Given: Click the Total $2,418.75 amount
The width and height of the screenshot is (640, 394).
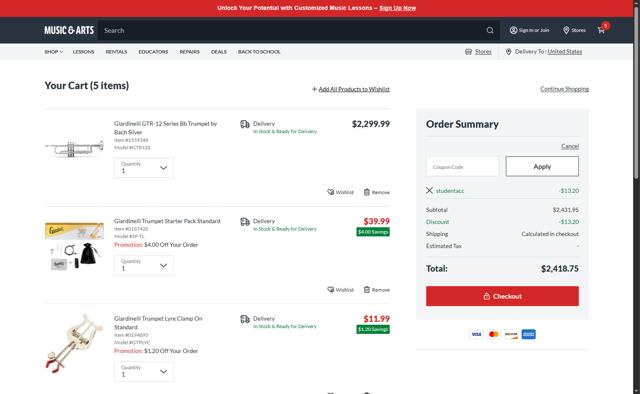Looking at the screenshot, I should click(x=560, y=269).
